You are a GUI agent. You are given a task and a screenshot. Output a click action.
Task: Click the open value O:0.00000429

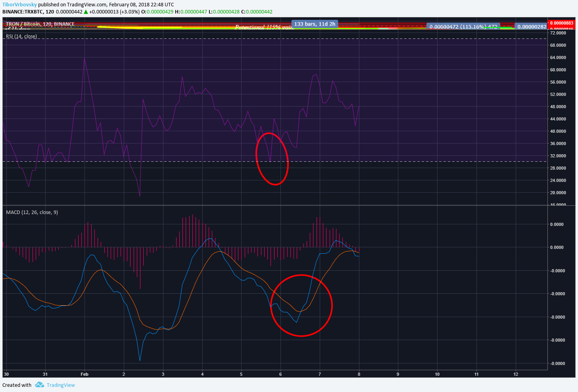pos(157,12)
